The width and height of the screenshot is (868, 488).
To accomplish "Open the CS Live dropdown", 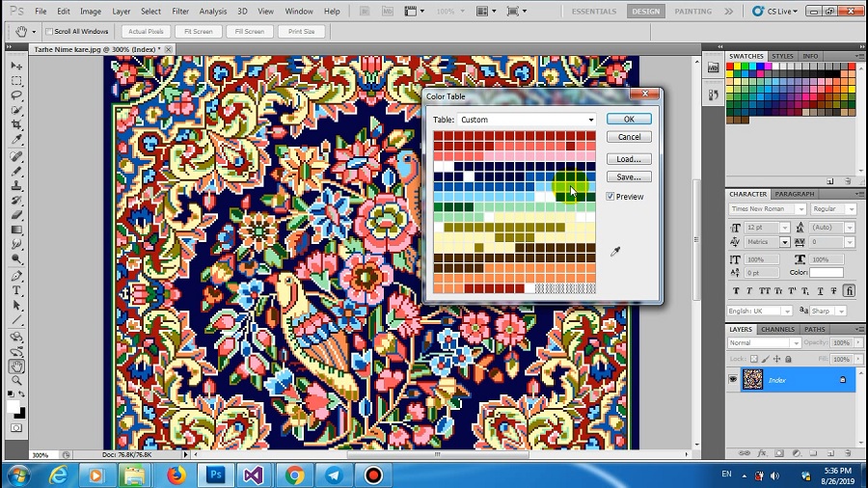I will tap(775, 11).
